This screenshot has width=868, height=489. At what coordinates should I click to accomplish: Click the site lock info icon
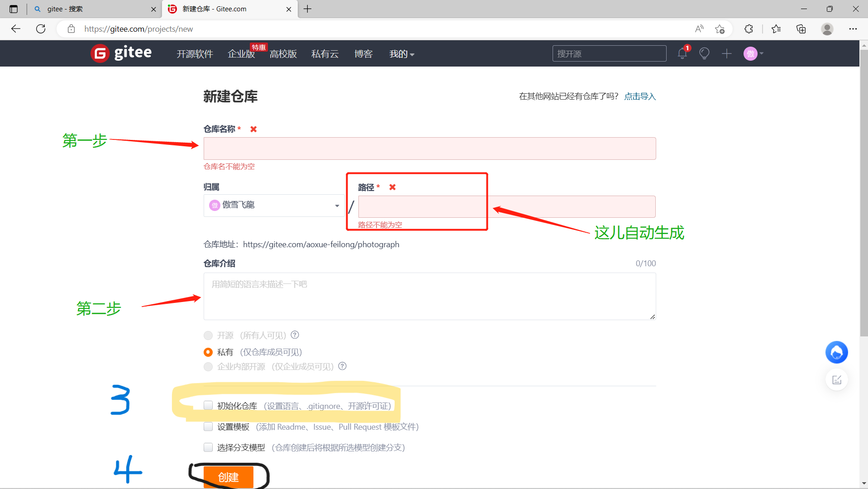(x=71, y=29)
